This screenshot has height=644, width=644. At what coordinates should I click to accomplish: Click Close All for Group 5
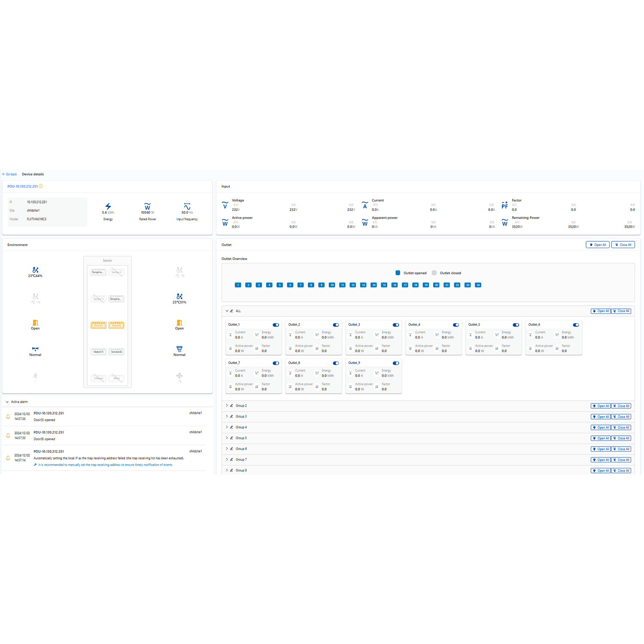[x=621, y=438]
